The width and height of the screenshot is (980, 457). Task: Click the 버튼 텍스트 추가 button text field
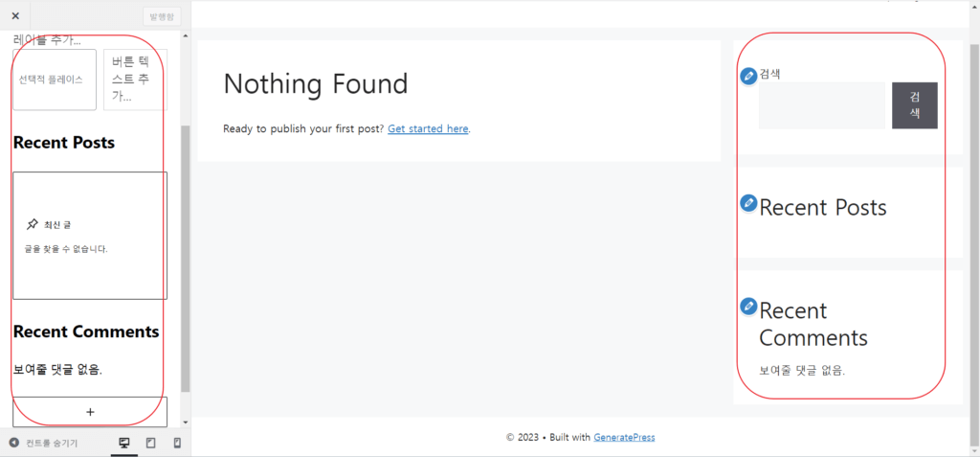tap(135, 80)
